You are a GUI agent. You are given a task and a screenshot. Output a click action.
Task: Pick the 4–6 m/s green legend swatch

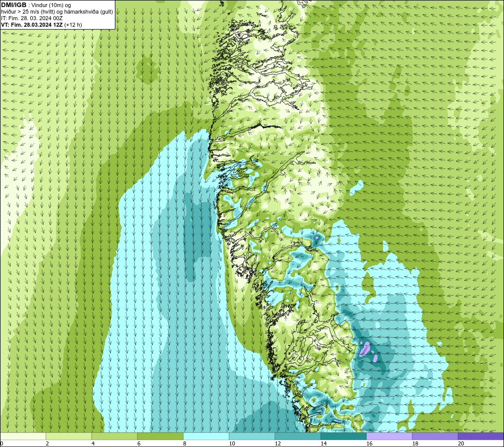[114, 436]
